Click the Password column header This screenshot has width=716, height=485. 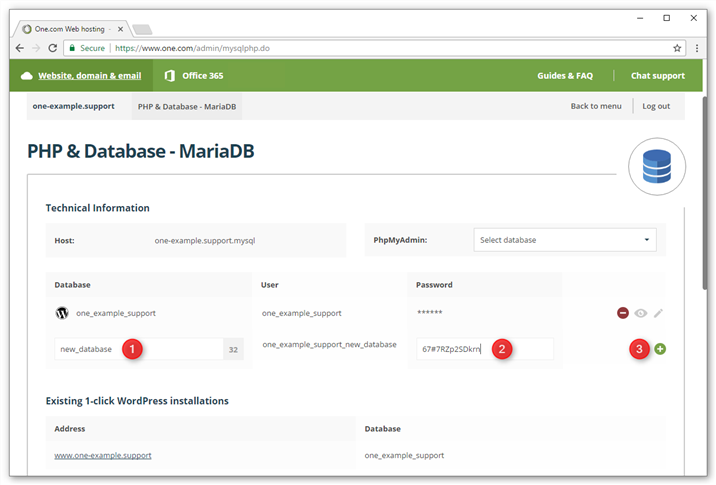tap(434, 285)
